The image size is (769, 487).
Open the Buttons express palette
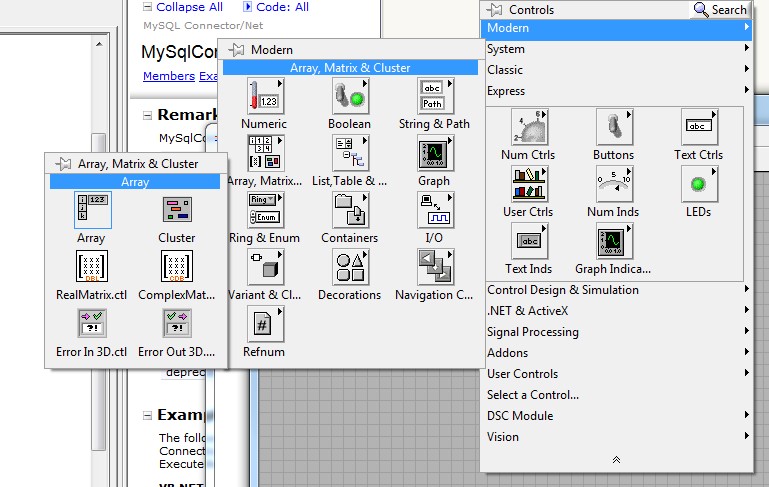(x=614, y=127)
